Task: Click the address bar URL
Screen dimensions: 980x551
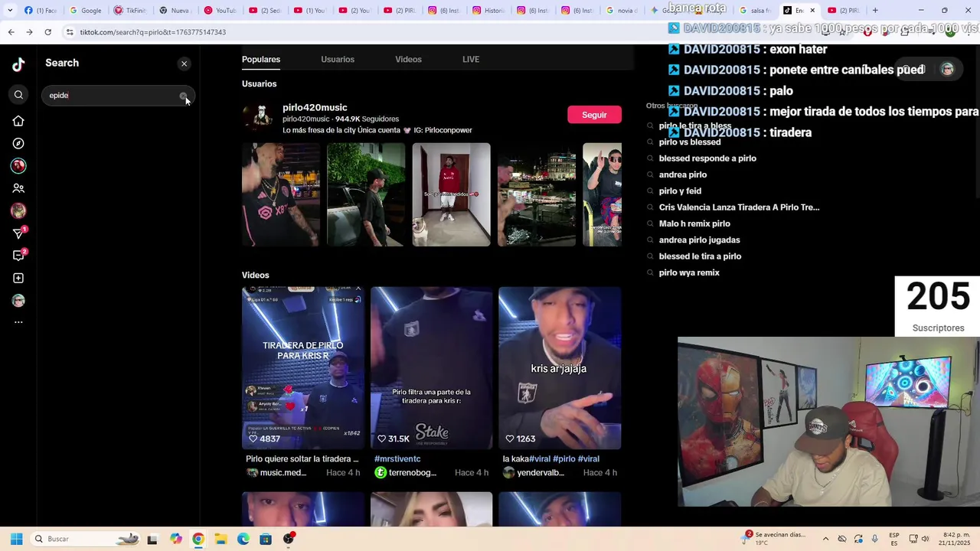Action: (x=152, y=32)
